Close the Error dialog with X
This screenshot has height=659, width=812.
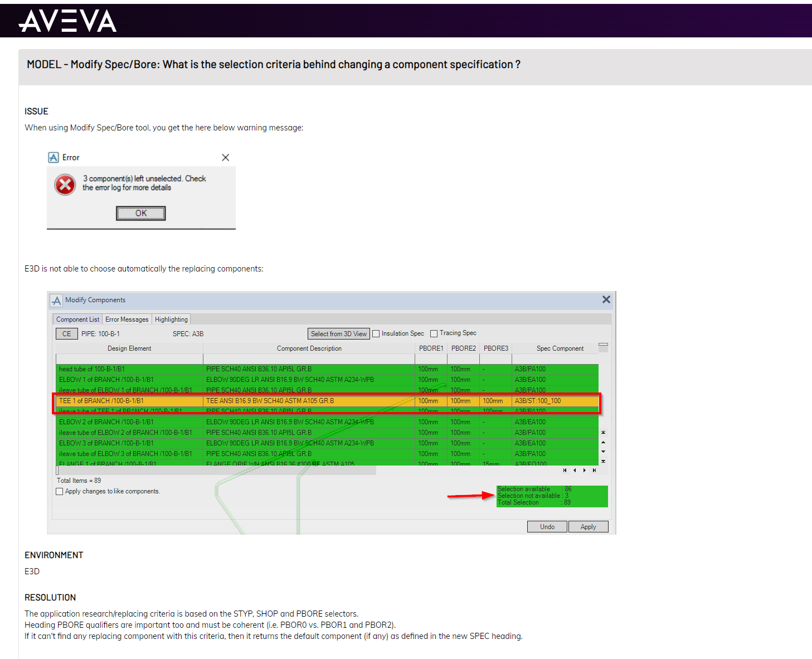pos(226,158)
